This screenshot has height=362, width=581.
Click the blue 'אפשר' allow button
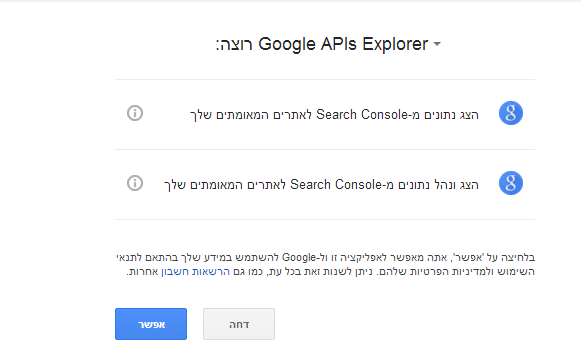pos(151,324)
